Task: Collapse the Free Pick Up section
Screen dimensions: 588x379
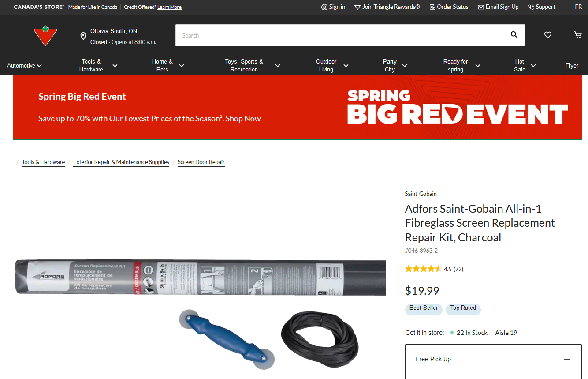Action: pyautogui.click(x=567, y=359)
